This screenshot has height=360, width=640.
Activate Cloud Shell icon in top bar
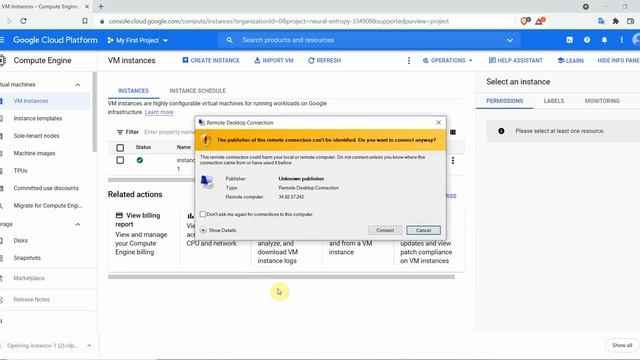(569, 40)
